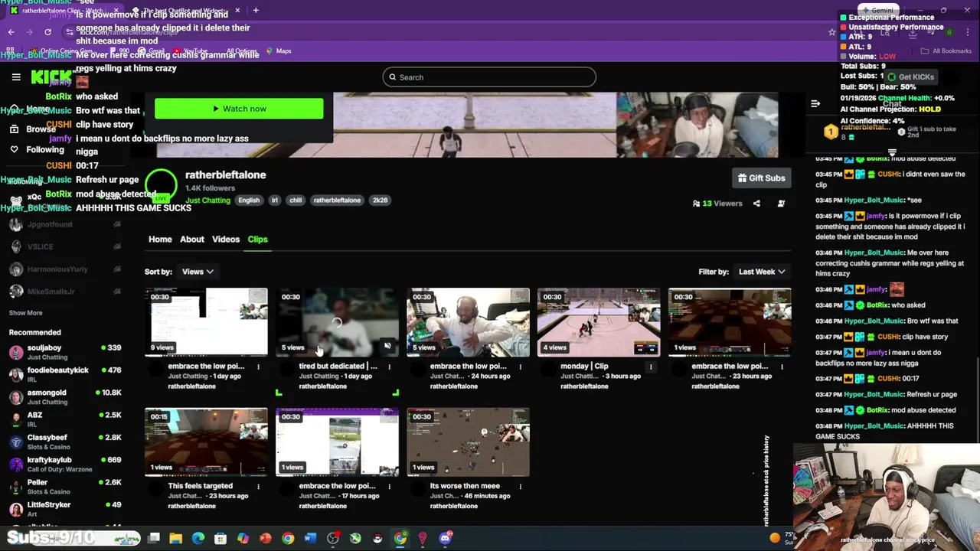980x551 pixels.
Task: Click the browser address bar
Action: tap(444, 32)
